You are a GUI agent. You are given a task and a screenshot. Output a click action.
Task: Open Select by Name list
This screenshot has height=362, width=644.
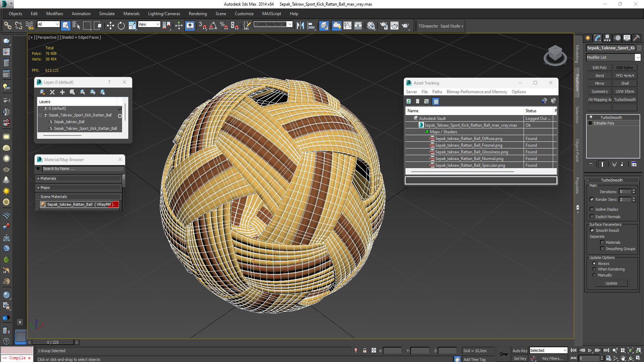tap(76, 25)
